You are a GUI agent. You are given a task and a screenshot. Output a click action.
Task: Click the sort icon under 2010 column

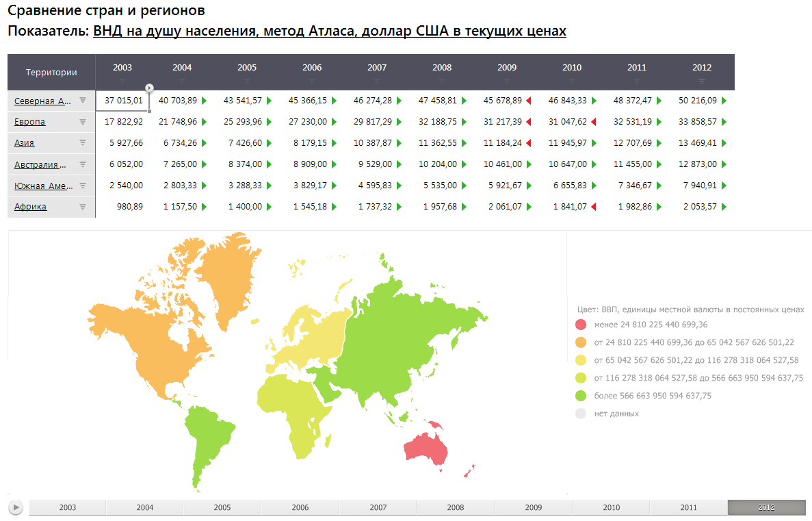[572, 81]
